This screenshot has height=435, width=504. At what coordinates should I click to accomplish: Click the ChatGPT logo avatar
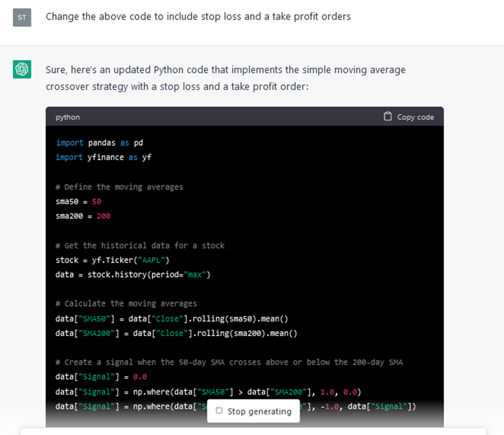point(22,69)
